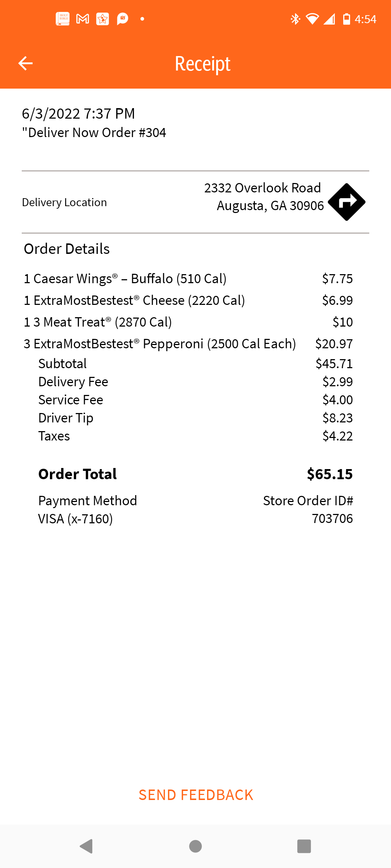This screenshot has width=391, height=868.
Task: Tap the Store Order ID number 703706
Action: 332,519
